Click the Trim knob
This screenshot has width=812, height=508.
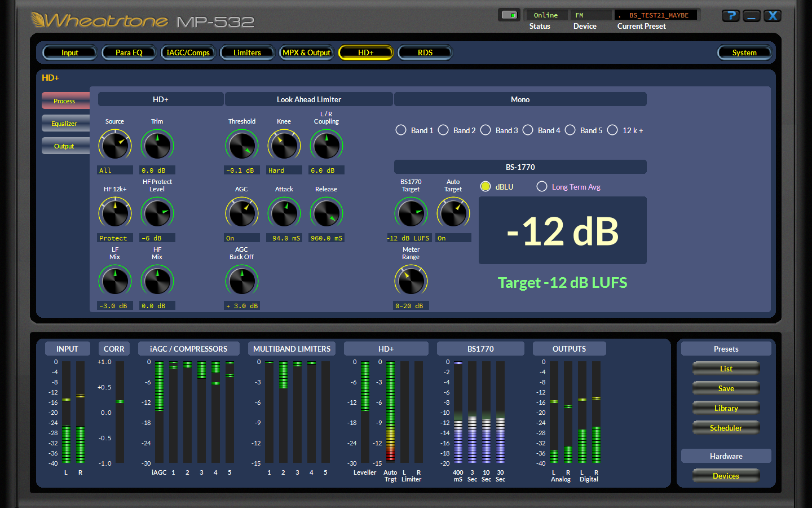(x=157, y=145)
